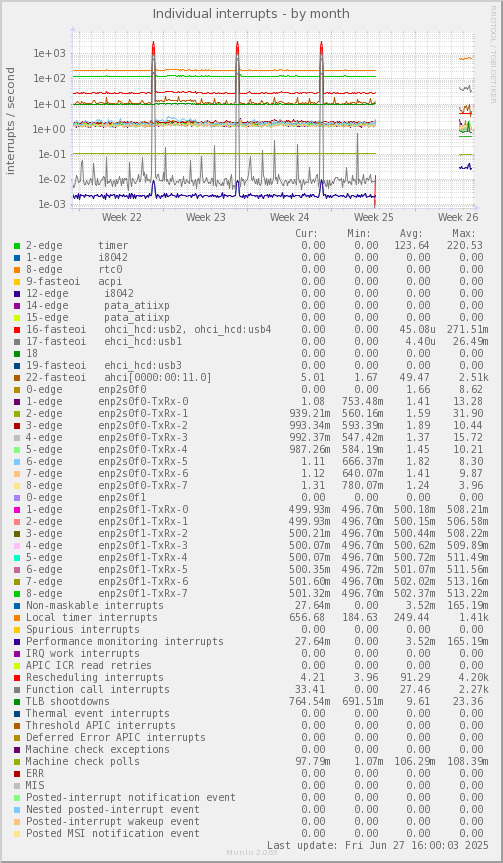Click the gray Function call interrupts swatch
The image size is (503, 863).
(x=17, y=690)
